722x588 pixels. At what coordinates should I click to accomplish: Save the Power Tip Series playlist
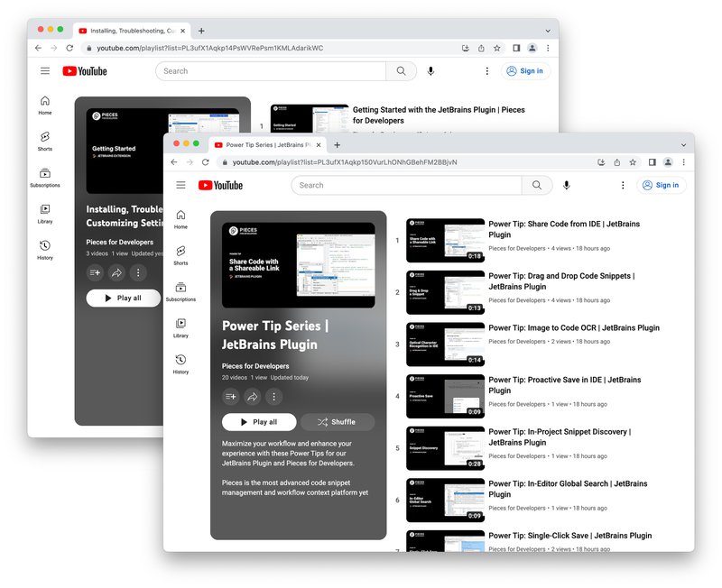tap(231, 397)
